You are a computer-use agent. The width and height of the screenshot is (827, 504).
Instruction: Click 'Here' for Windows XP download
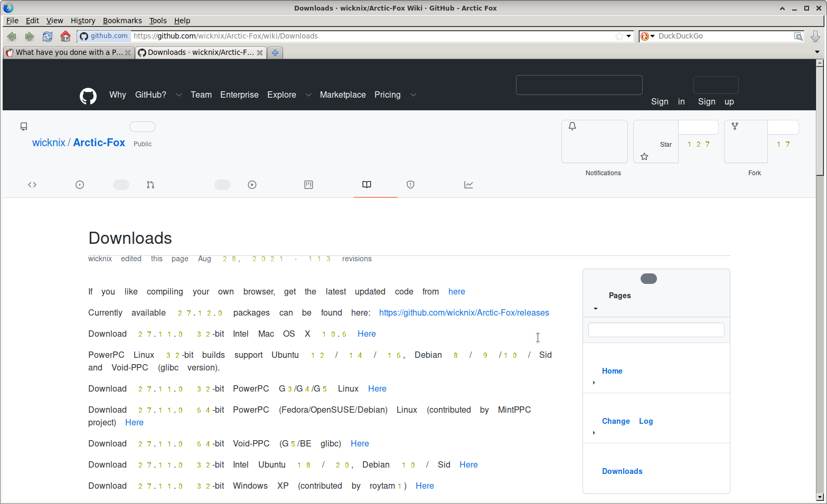(425, 486)
